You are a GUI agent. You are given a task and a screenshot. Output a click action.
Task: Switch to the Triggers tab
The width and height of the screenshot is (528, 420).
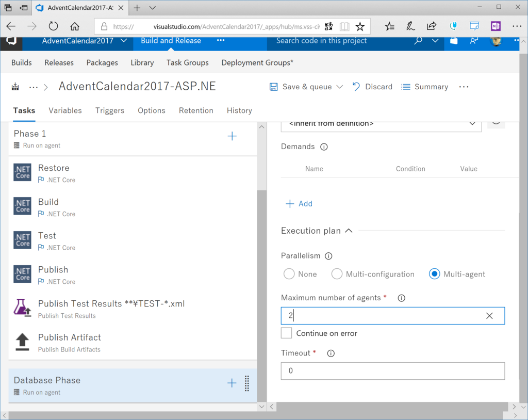110,110
